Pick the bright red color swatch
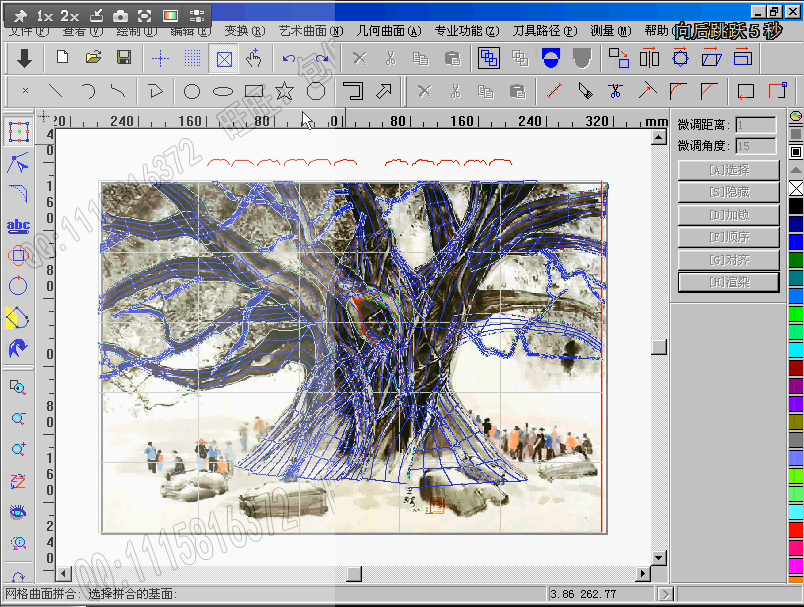 (796, 530)
